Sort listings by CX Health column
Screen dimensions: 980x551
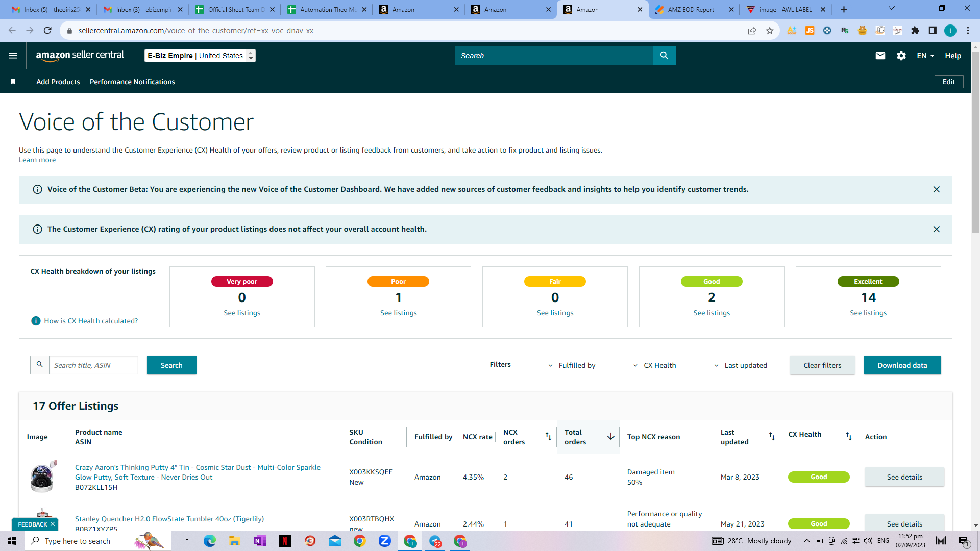(x=848, y=436)
